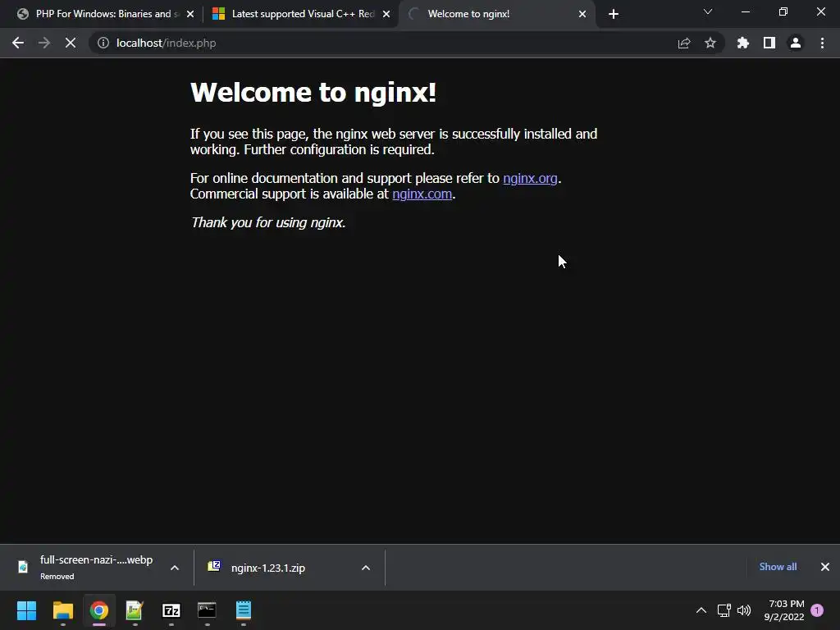Open the Windows Start menu
Viewport: 840px width, 630px height.
tap(26, 610)
